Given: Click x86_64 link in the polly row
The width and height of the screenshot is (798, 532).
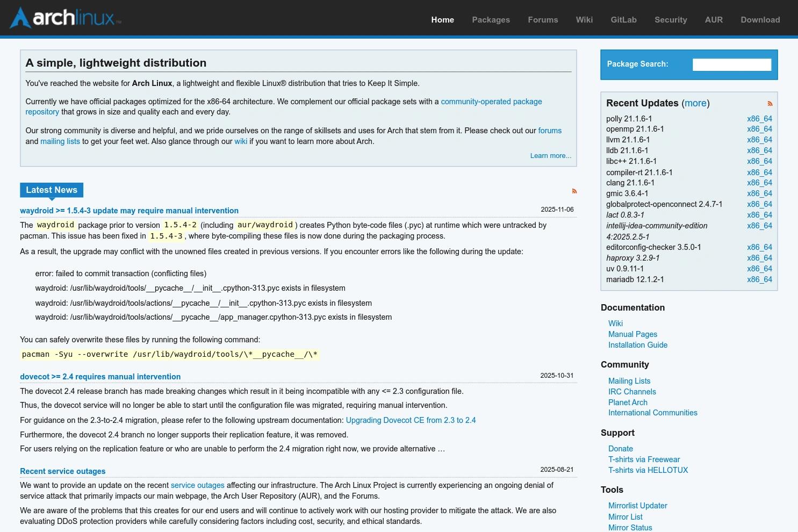Looking at the screenshot, I should coord(759,119).
